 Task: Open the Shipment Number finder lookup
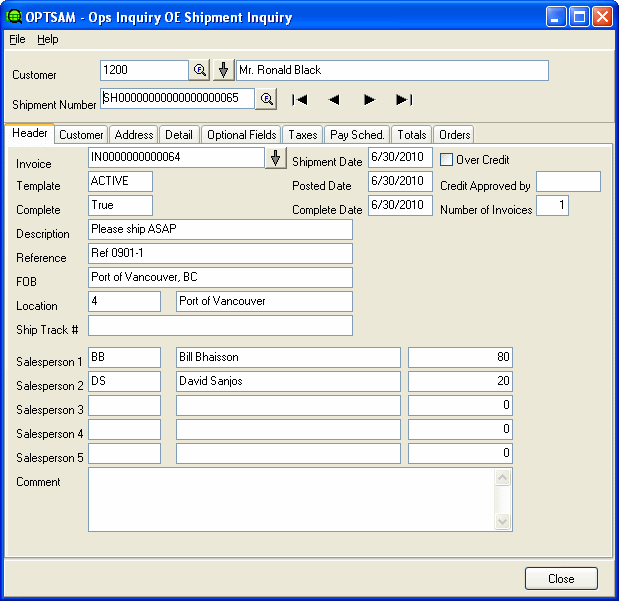tap(266, 99)
